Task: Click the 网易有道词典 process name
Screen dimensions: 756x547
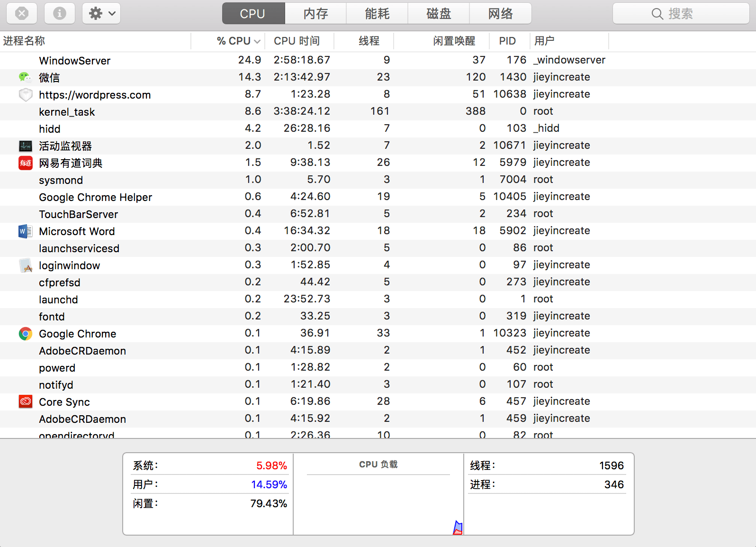Action: pyautogui.click(x=71, y=163)
